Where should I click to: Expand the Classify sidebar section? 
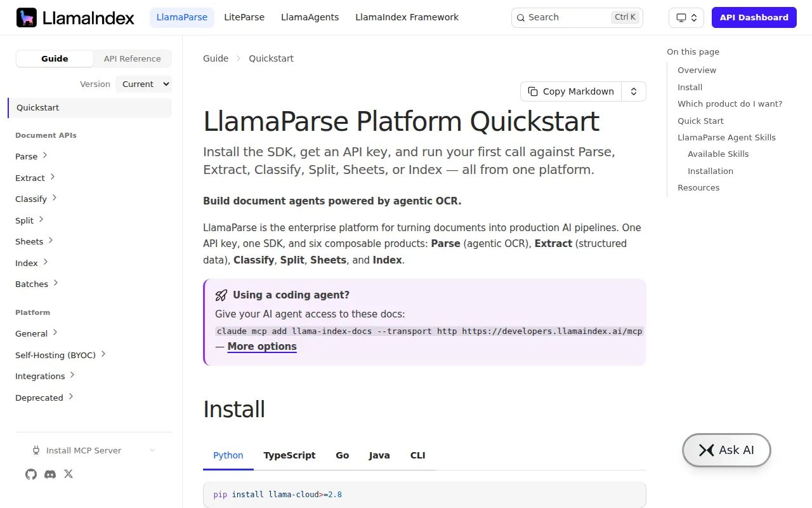[x=37, y=199]
